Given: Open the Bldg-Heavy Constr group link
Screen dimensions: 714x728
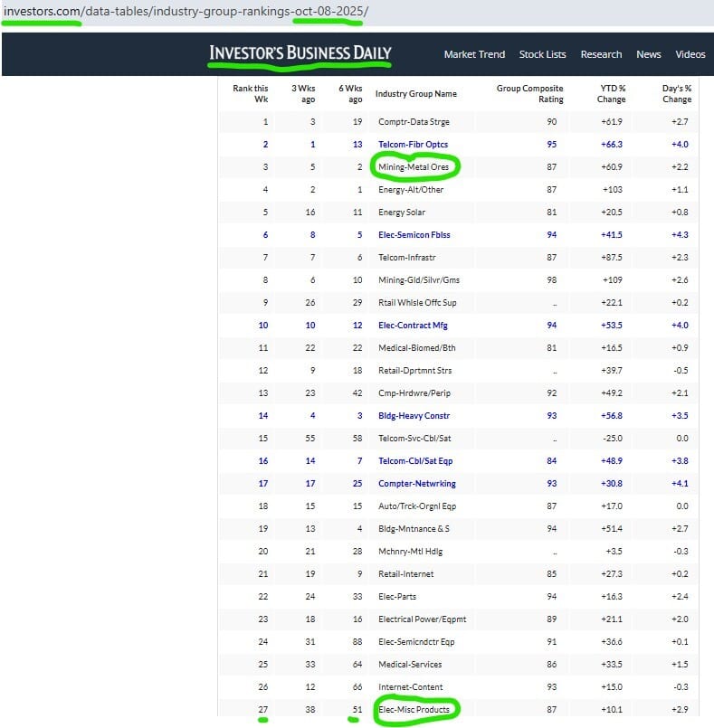Looking at the screenshot, I should pyautogui.click(x=414, y=416).
